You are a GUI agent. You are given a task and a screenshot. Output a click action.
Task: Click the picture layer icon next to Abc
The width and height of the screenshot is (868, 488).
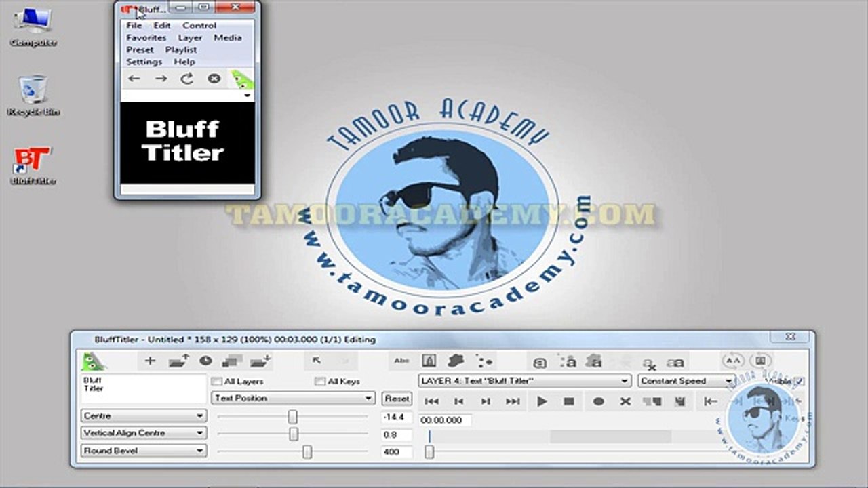pos(429,361)
